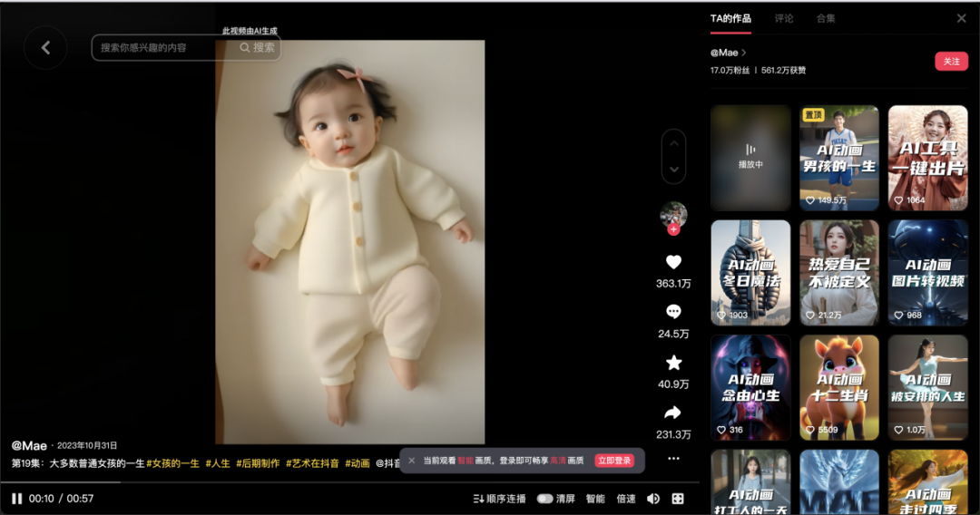Open 念由心生 video thumbnail
Viewport: 980px width, 515px height.
tap(750, 388)
